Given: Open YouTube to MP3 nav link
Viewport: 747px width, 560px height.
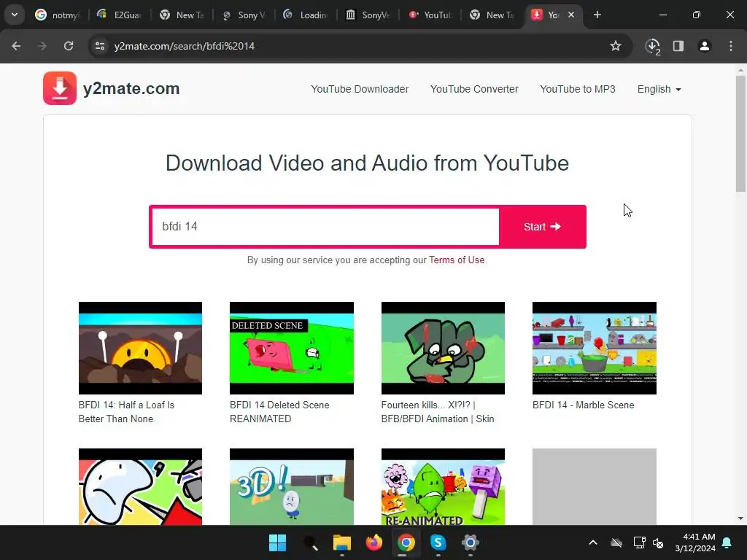Looking at the screenshot, I should (x=578, y=89).
